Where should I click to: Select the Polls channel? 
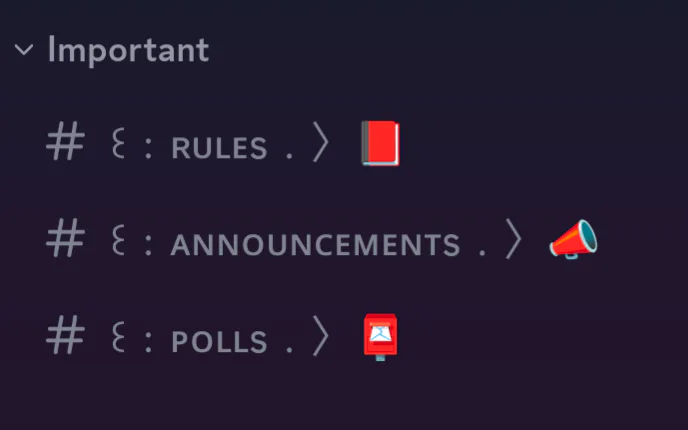pos(219,342)
